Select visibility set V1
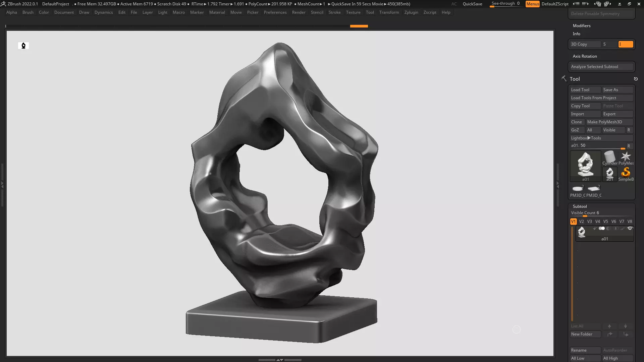 coord(573,222)
